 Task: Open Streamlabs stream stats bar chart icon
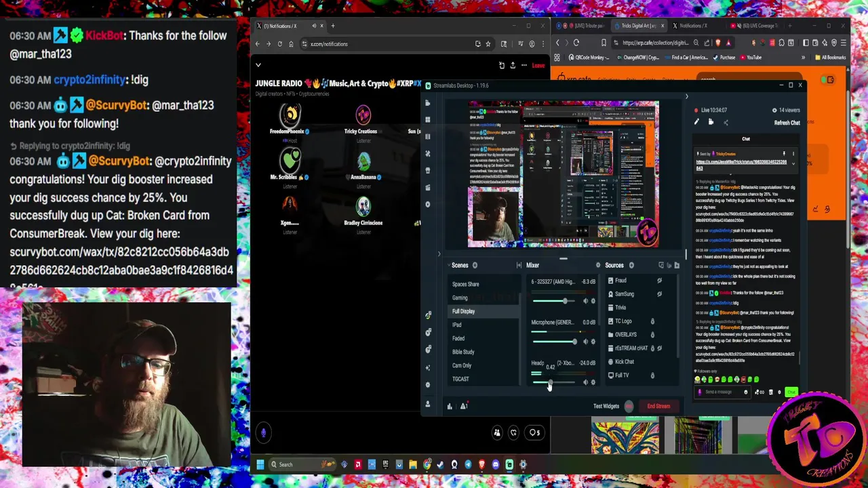point(449,406)
